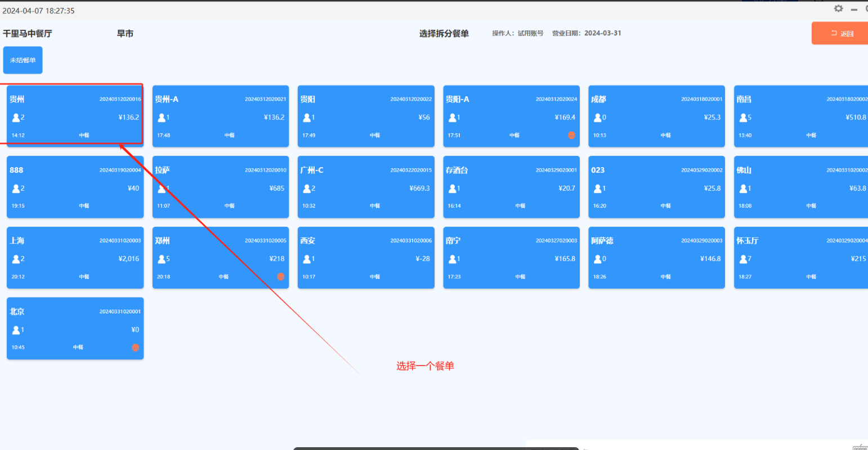The width and height of the screenshot is (868, 450).
Task: Click the guest icon on 南昌 card
Action: 743,118
